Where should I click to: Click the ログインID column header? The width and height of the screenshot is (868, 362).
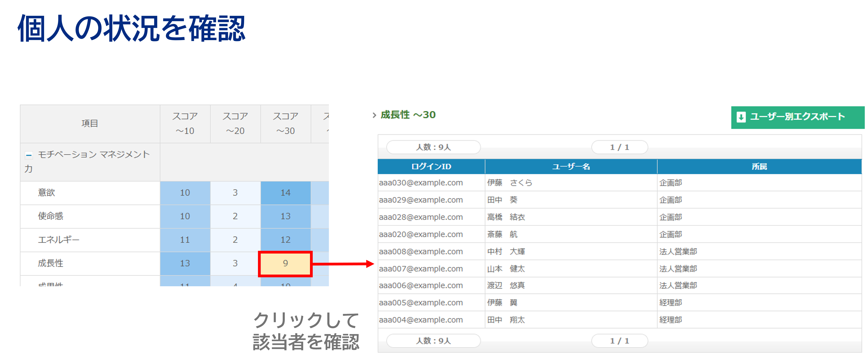click(x=431, y=166)
